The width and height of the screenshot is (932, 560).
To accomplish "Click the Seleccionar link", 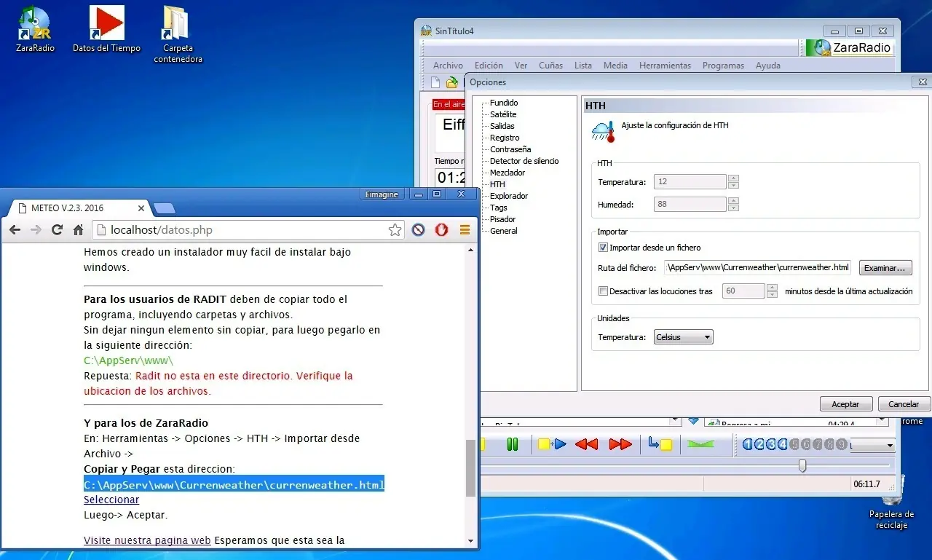I will point(111,500).
